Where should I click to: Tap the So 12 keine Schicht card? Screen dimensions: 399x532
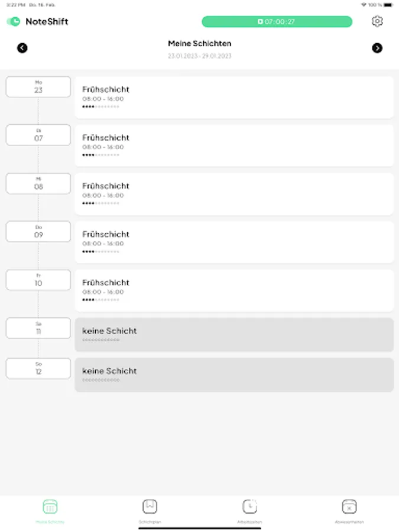click(234, 375)
